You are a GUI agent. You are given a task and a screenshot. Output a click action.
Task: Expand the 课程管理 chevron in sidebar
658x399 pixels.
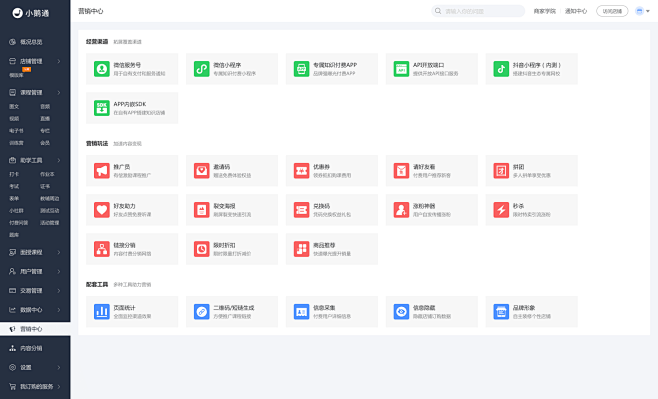click(59, 92)
